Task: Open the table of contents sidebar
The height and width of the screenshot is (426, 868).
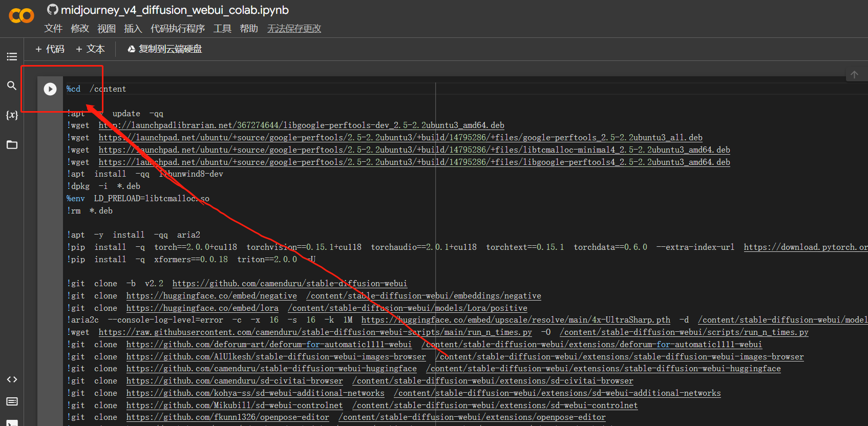Action: pyautogui.click(x=12, y=56)
